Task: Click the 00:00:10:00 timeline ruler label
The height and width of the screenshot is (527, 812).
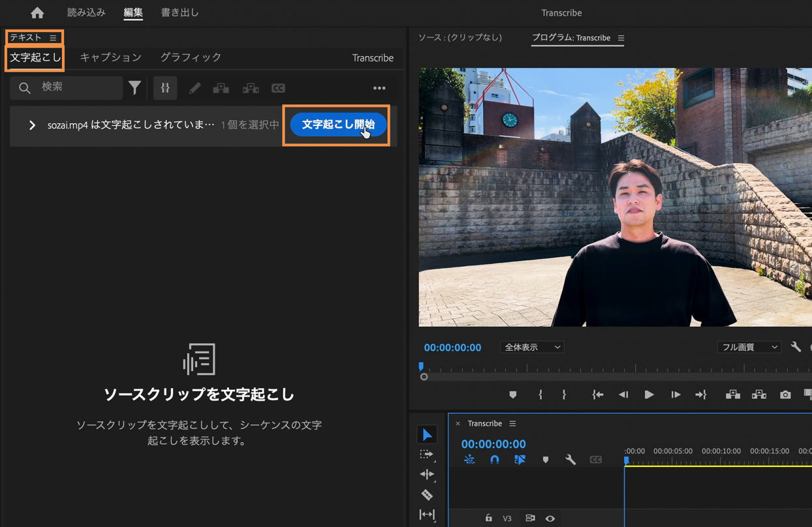Action: tap(721, 451)
